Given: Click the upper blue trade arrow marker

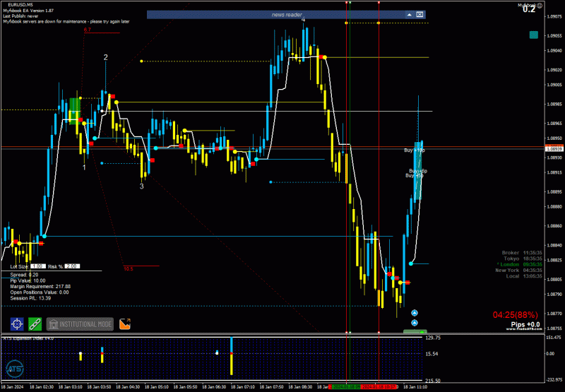Looking at the screenshot, I should (415, 313).
